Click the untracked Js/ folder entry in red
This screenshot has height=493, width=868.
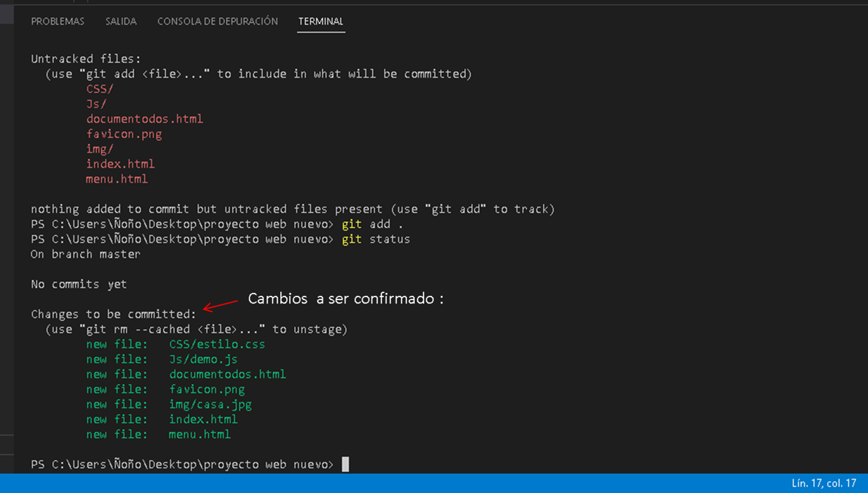coord(96,104)
